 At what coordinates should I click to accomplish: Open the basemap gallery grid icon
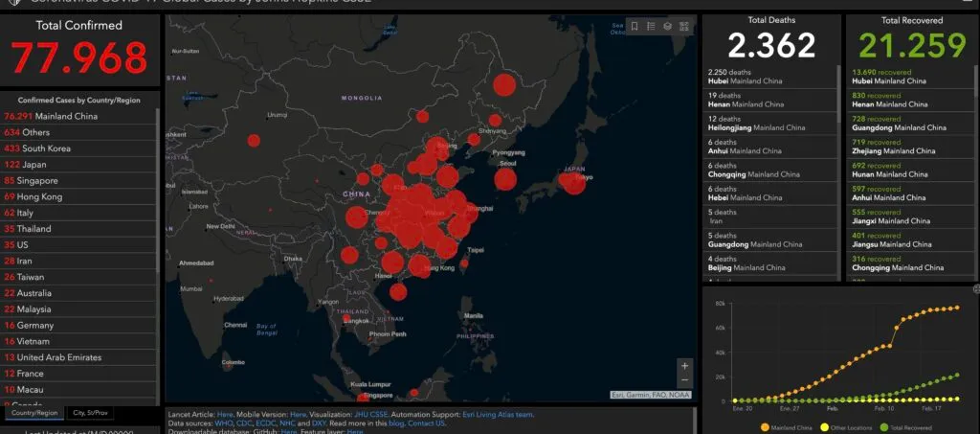click(x=684, y=27)
